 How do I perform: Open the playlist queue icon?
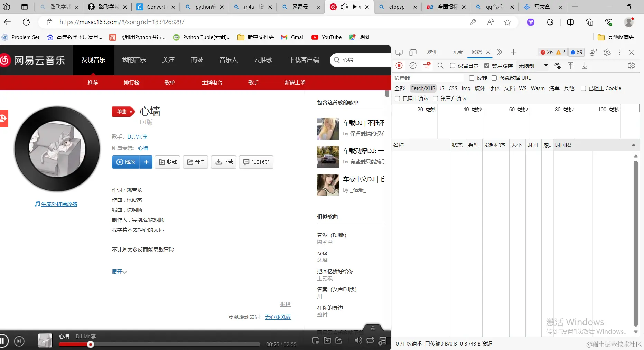(382, 341)
